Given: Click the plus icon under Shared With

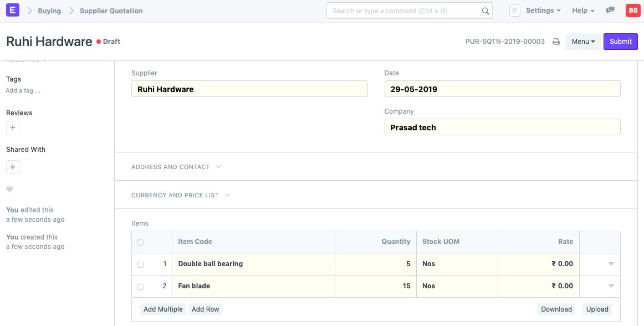Looking at the screenshot, I should pos(13,167).
